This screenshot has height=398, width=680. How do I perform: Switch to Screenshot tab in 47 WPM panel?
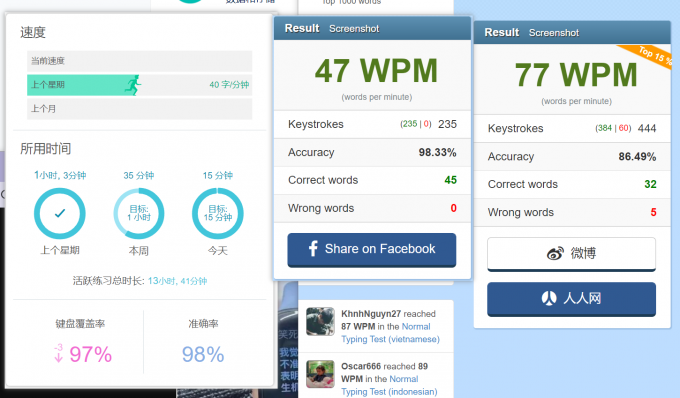(x=354, y=29)
